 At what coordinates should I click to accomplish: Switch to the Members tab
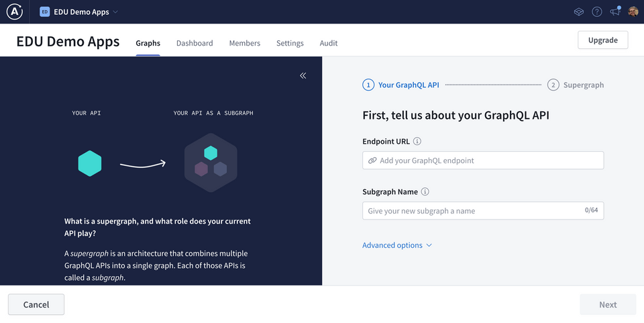(245, 43)
